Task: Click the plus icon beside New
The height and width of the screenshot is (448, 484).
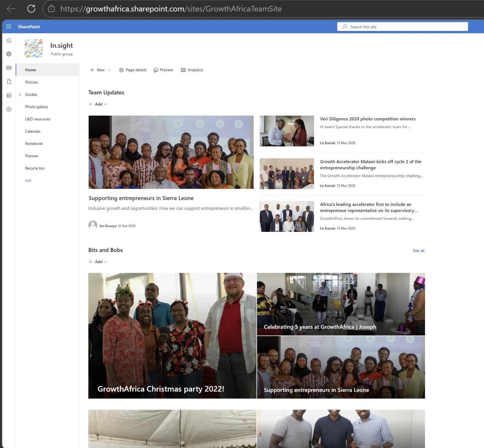Action: pos(92,70)
